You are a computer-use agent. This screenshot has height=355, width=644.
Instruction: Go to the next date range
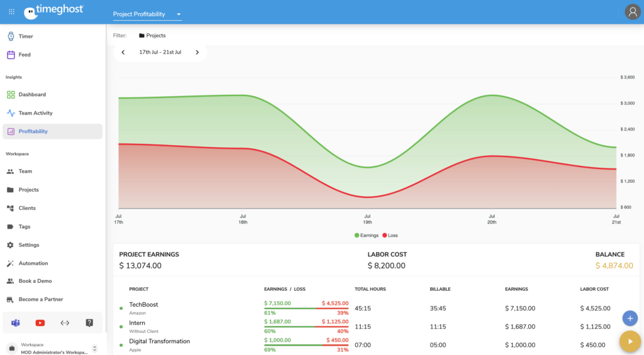pos(197,52)
